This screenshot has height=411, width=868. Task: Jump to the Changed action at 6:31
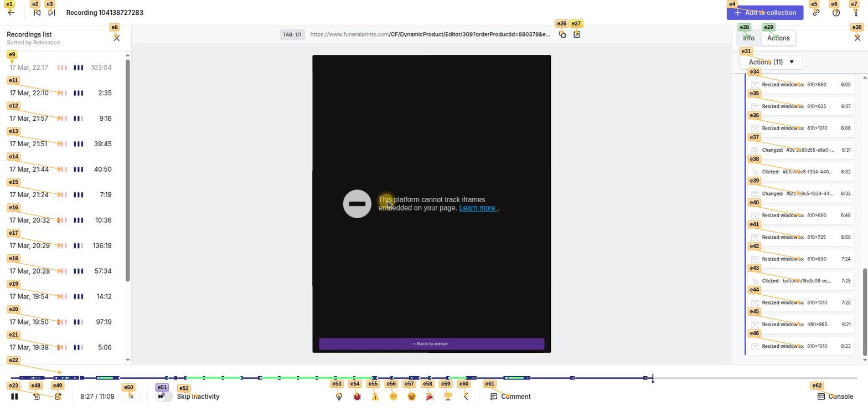pos(800,150)
